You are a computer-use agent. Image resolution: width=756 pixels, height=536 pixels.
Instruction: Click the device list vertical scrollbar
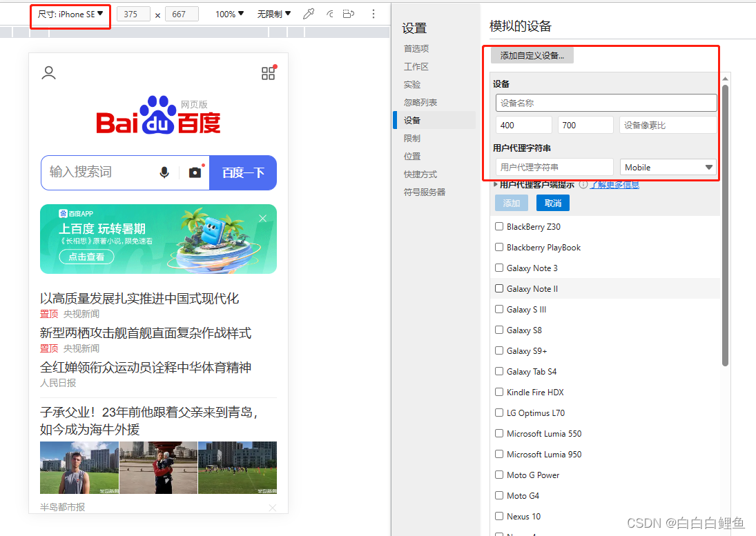[x=725, y=226]
